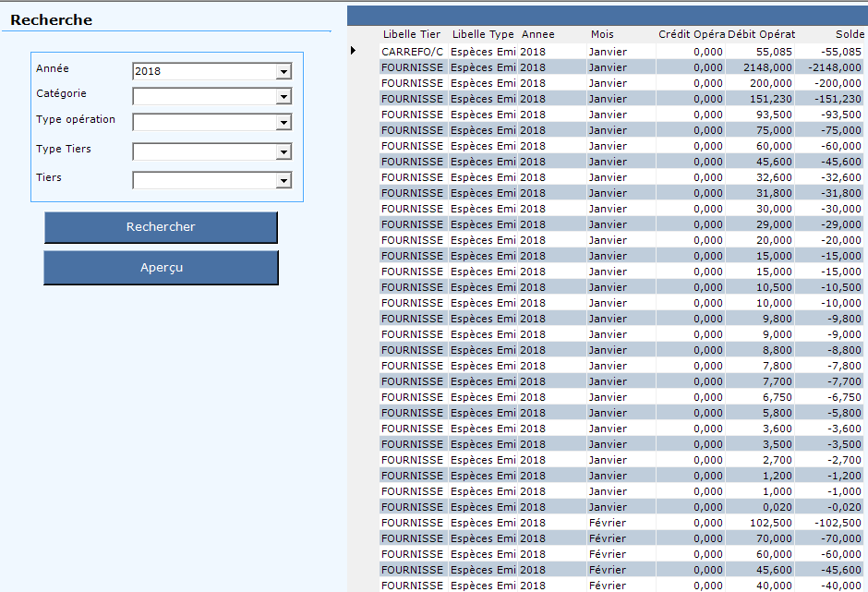
Task: Sort by Annee column header
Action: pos(537,34)
